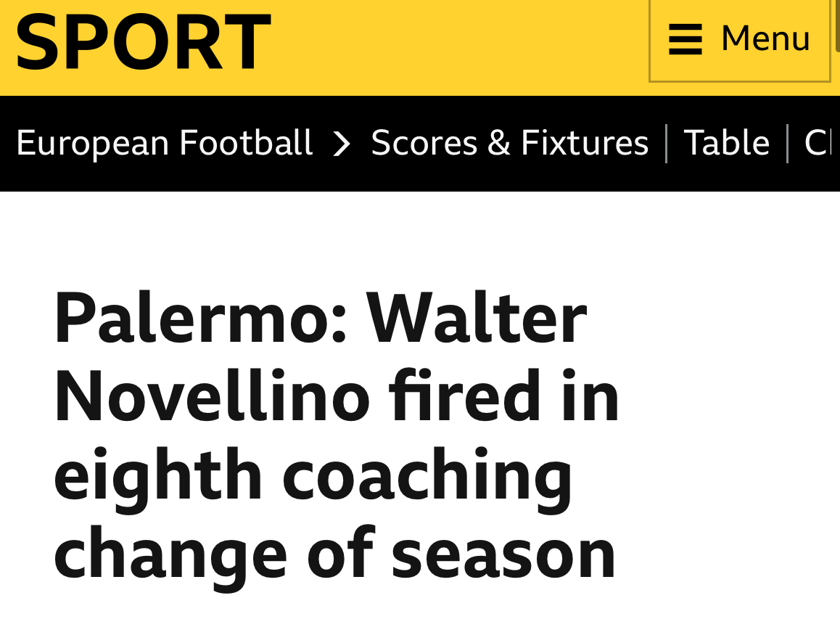Open the Scores & Fixtures tab
Image resolution: width=840 pixels, height=635 pixels.
509,142
